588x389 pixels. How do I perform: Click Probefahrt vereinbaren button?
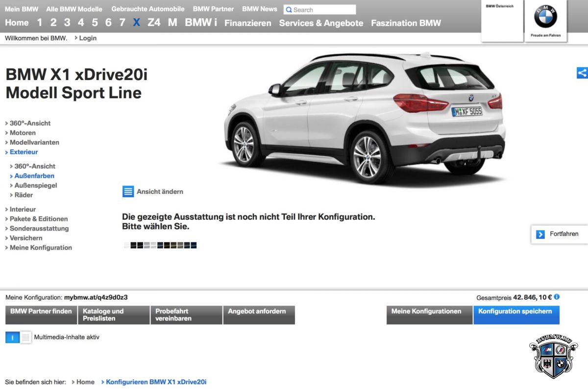(186, 315)
